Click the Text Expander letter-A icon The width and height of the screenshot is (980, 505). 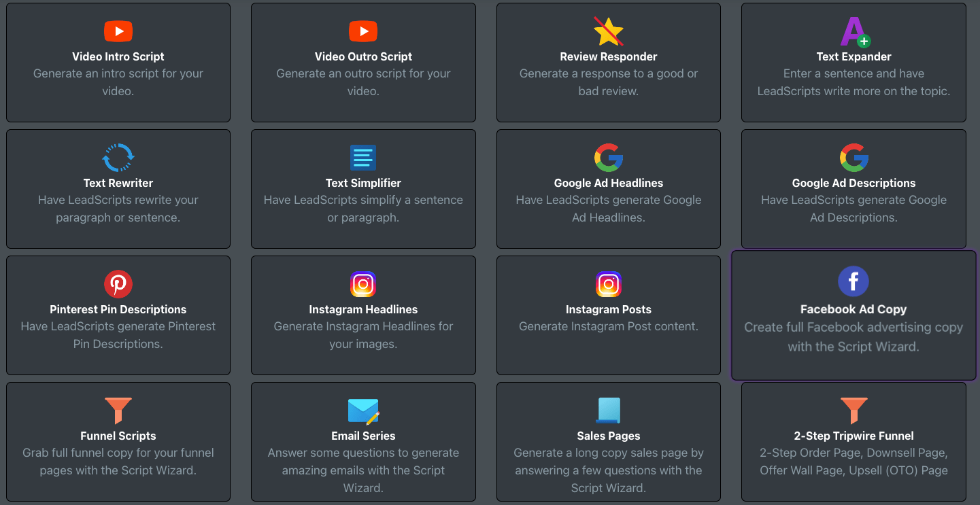coord(853,31)
